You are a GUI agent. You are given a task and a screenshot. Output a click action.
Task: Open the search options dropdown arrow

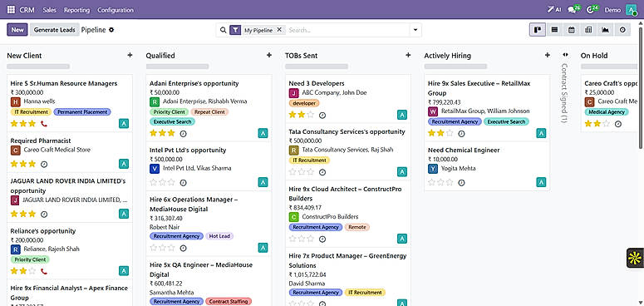click(415, 30)
